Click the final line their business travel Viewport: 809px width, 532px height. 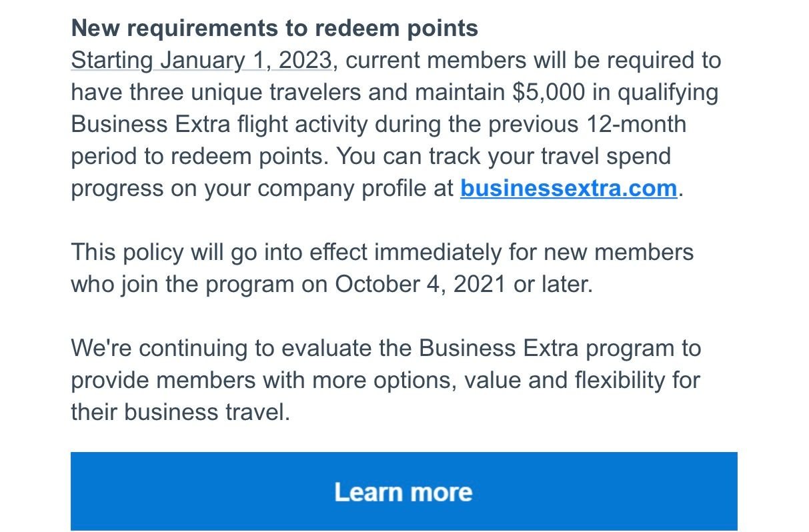[181, 412]
